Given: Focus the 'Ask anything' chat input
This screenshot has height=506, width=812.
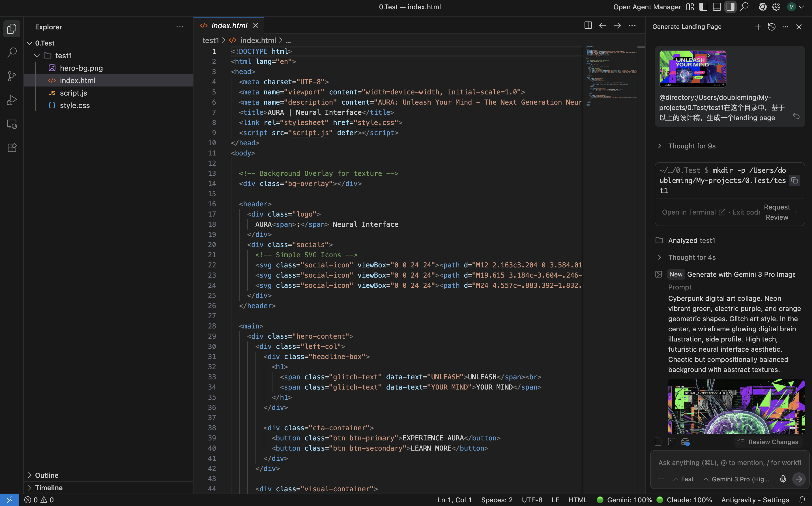Looking at the screenshot, I should tap(729, 462).
